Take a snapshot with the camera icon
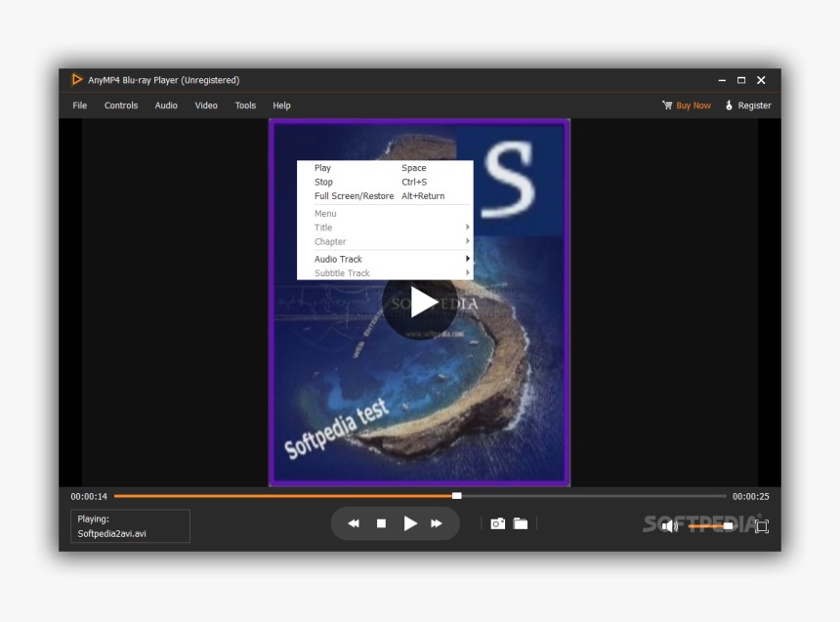This screenshot has height=622, width=840. [497, 524]
